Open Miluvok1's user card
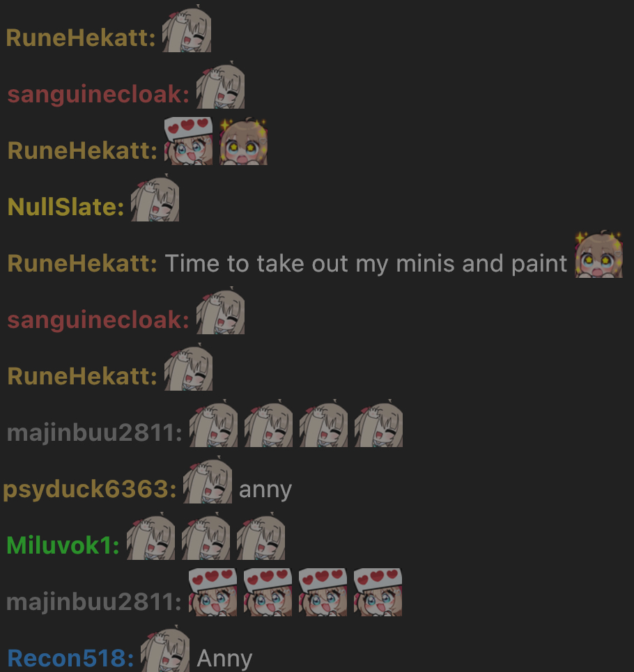The height and width of the screenshot is (672, 634). 63,545
